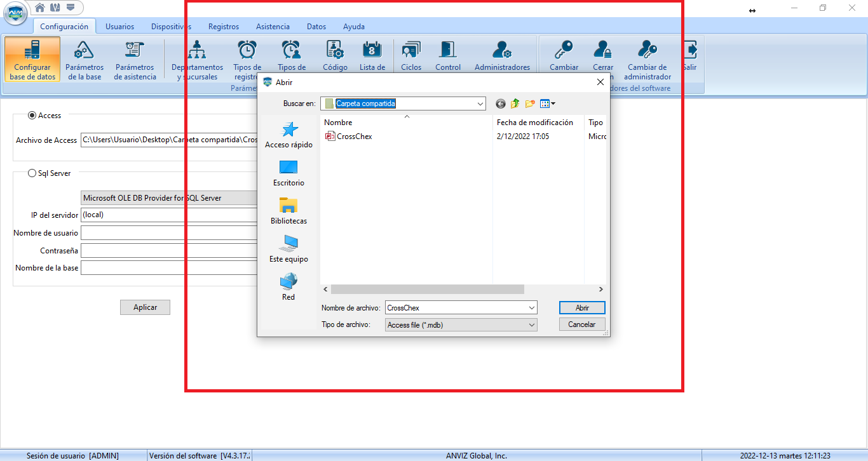Open Parámetros de la base tool
Viewport: 868px width, 461px height.
(x=85, y=60)
